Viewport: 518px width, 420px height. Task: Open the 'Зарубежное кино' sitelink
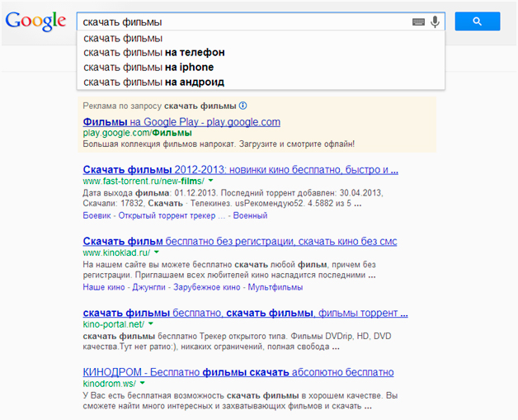tap(207, 287)
